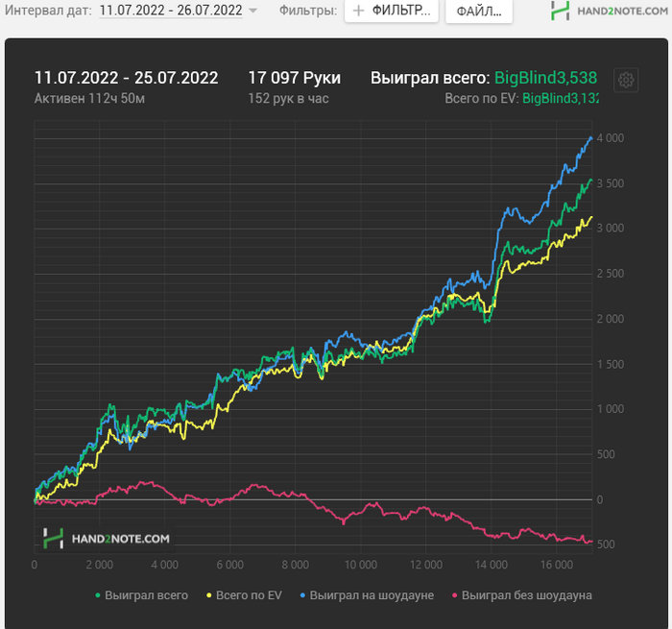
Task: Click the Фильтры label
Action: tap(308, 11)
